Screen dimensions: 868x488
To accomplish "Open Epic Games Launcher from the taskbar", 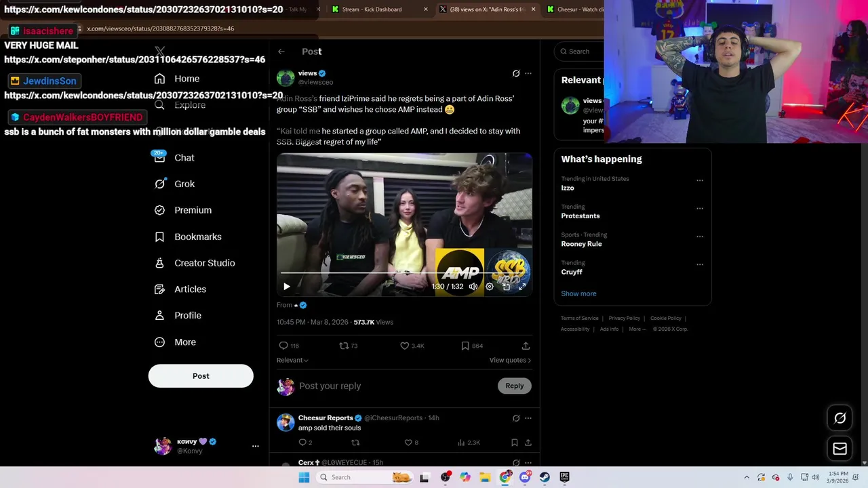I will 564,477.
